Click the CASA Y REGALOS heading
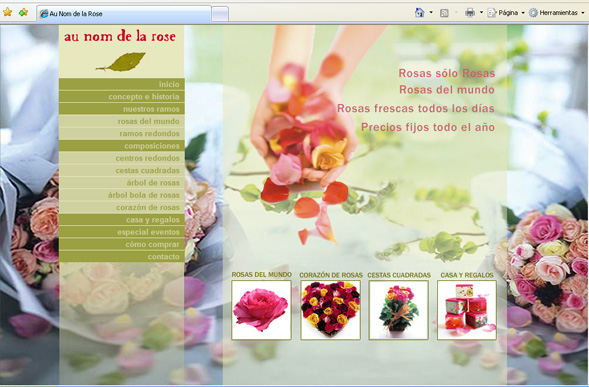 467,275
